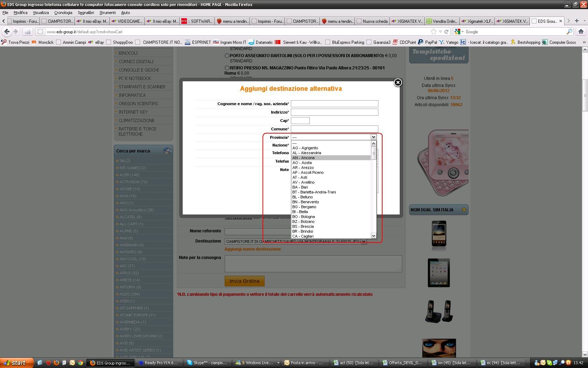Viewport: 588px width, 368px height.
Task: Open the Cronologia menu
Action: 63,13
